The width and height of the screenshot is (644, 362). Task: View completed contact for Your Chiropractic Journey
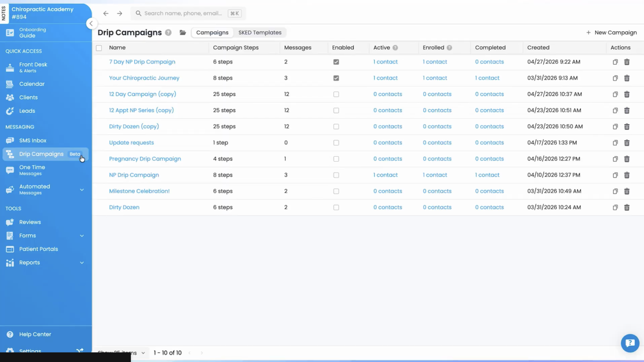pyautogui.click(x=487, y=78)
